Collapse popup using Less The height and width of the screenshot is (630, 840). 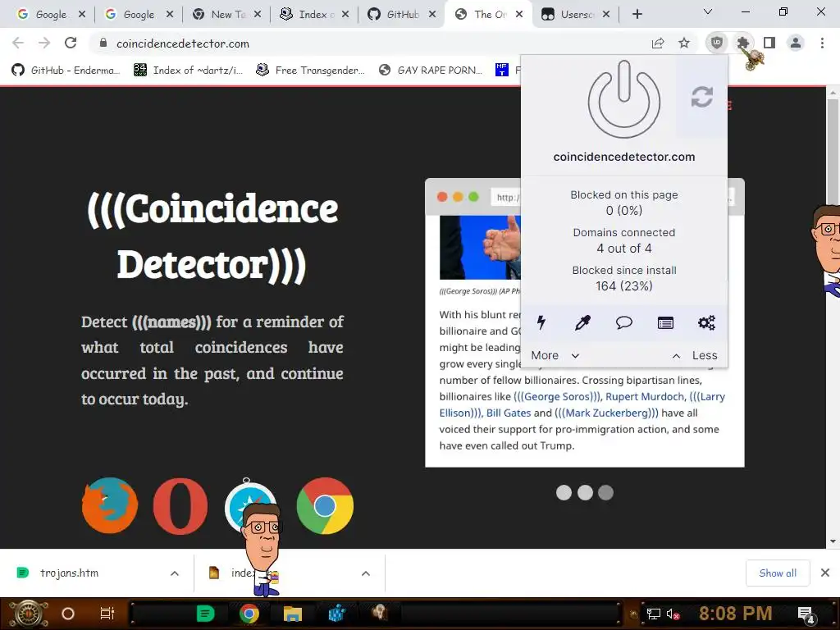tap(695, 355)
